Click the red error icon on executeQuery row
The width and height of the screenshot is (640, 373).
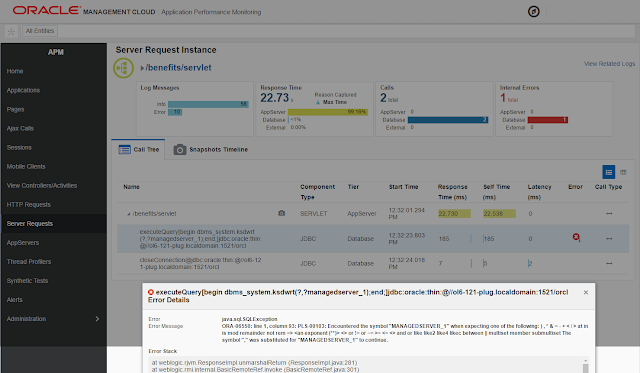[576, 237]
